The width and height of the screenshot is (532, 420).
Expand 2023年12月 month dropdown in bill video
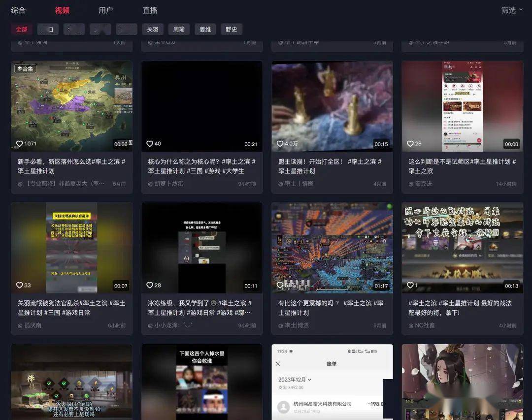295,380
